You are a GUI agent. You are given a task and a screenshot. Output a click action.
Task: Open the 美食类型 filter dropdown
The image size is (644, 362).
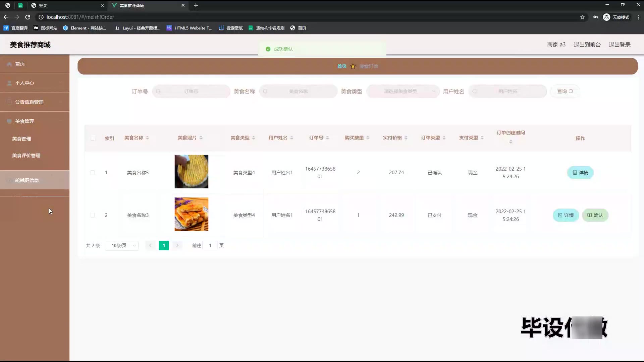(x=402, y=91)
